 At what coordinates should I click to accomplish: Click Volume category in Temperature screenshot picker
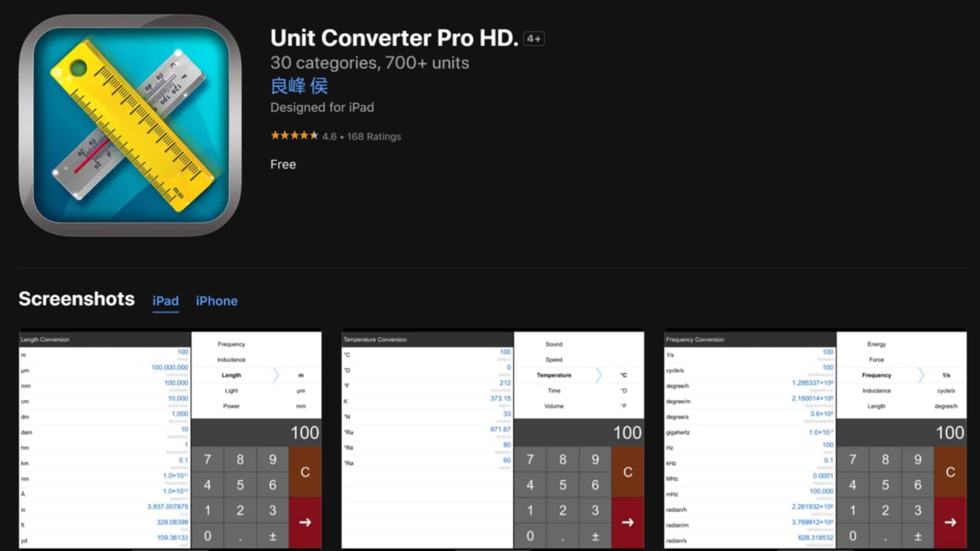click(554, 406)
